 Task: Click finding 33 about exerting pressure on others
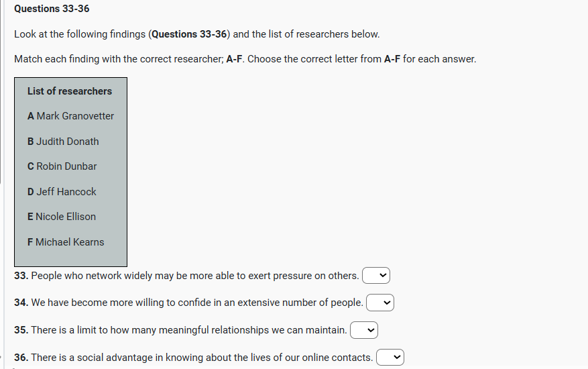(194, 276)
